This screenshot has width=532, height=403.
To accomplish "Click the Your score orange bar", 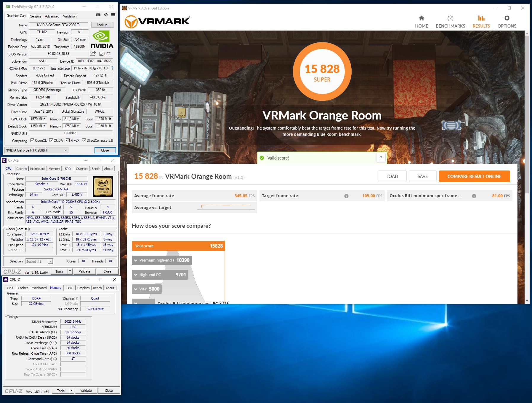I will point(178,246).
